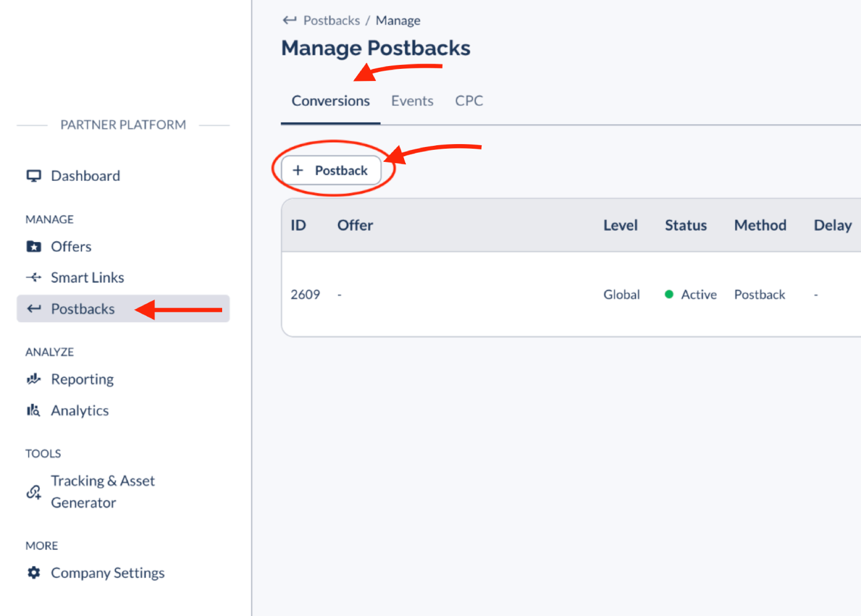Select Postbacks in the sidebar
Viewport: 861px width, 616px height.
[123, 308]
